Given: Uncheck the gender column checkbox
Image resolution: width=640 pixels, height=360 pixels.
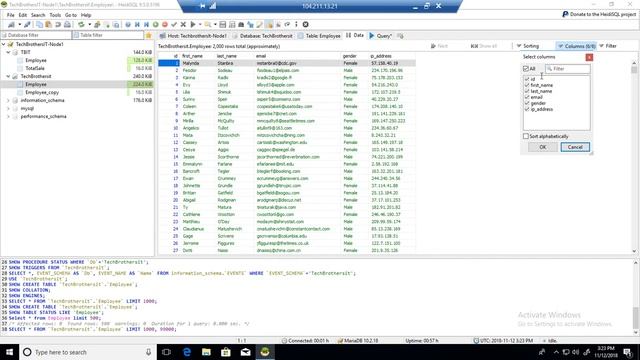Looking at the screenshot, I should tap(527, 103).
